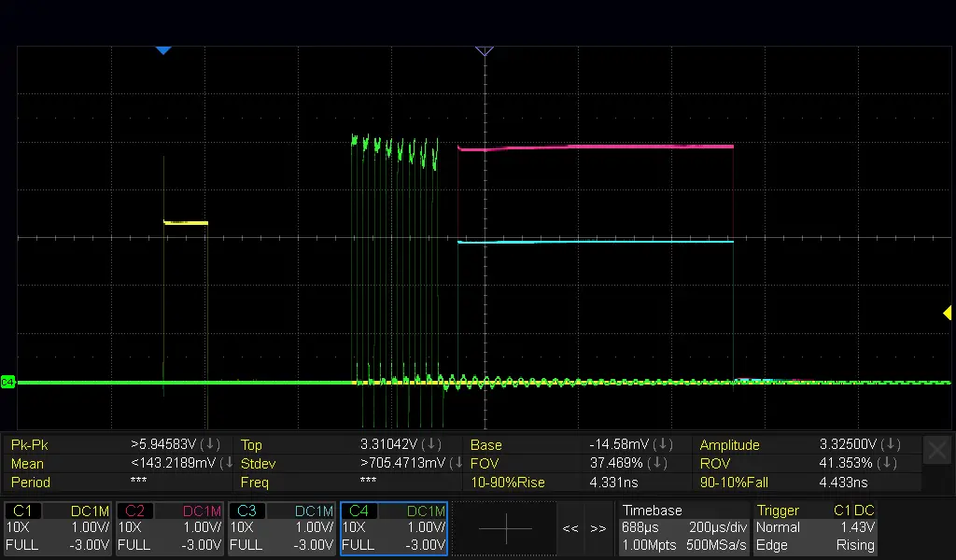Click the 500MSa/s sample rate value

pos(716,545)
